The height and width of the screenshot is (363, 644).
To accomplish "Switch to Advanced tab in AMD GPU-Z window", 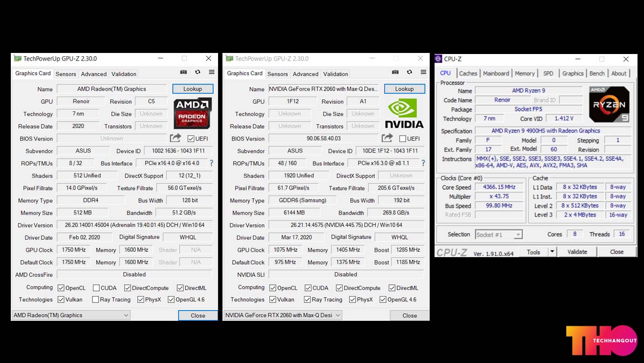I will click(x=93, y=74).
